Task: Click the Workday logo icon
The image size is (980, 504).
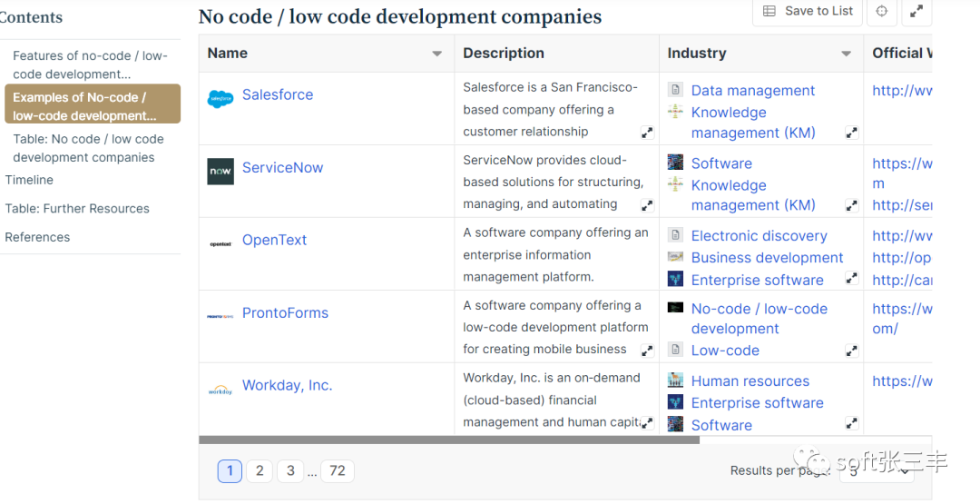Action: [220, 390]
